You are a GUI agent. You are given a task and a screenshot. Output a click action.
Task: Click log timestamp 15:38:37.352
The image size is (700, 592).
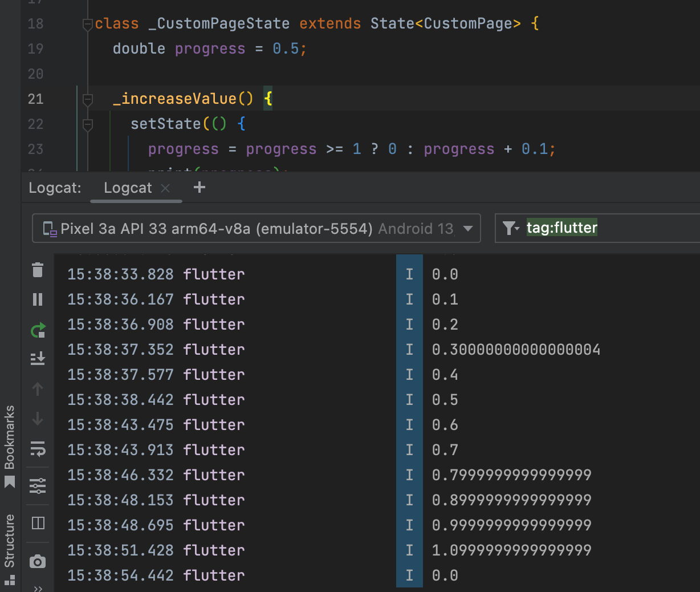[120, 350]
